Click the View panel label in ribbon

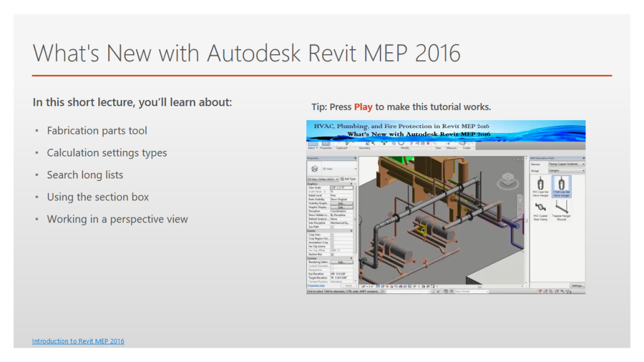click(x=438, y=148)
